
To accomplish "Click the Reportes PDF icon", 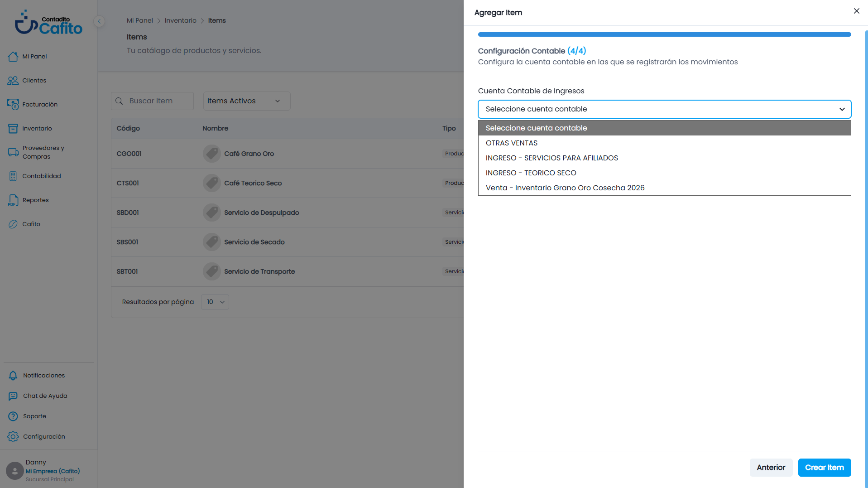I will tap(13, 200).
